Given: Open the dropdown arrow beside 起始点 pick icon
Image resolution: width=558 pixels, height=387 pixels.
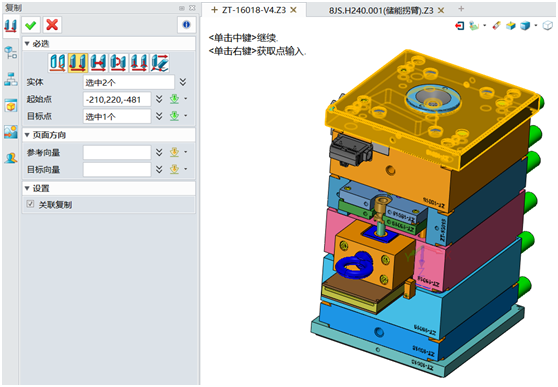Looking at the screenshot, I should click(x=186, y=99).
